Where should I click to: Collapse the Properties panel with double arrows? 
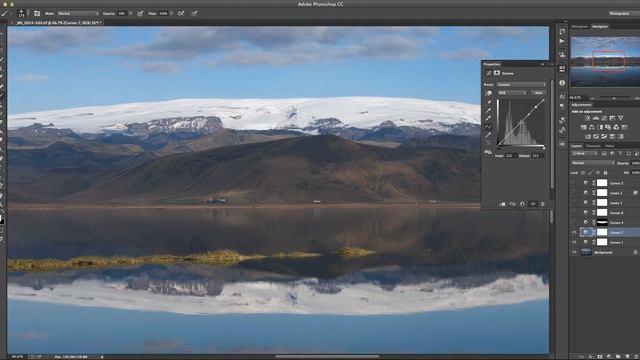click(542, 64)
